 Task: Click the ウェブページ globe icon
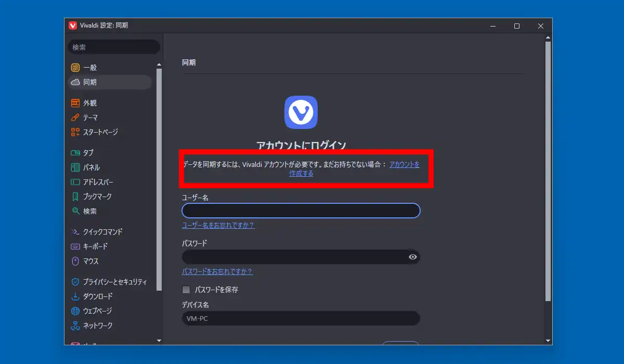[75, 311]
